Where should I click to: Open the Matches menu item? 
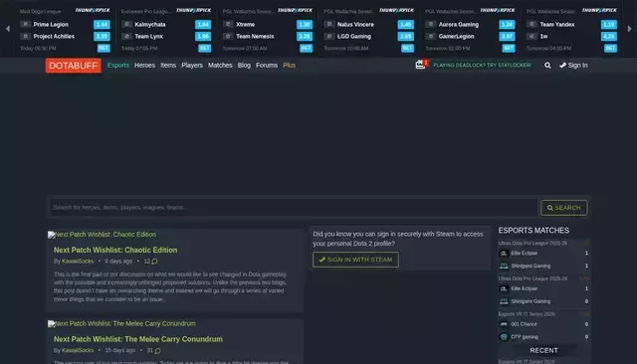[220, 66]
